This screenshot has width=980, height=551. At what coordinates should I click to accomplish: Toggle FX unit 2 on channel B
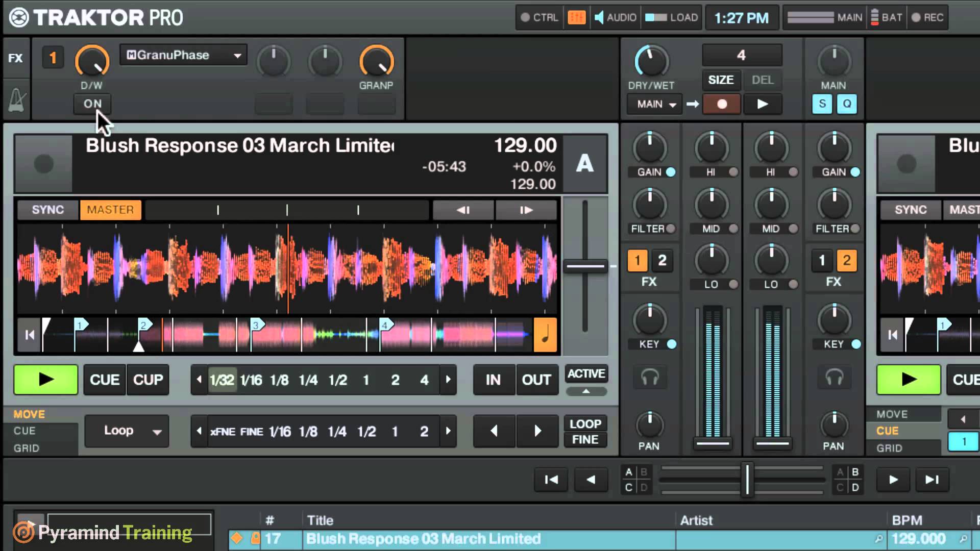(847, 261)
